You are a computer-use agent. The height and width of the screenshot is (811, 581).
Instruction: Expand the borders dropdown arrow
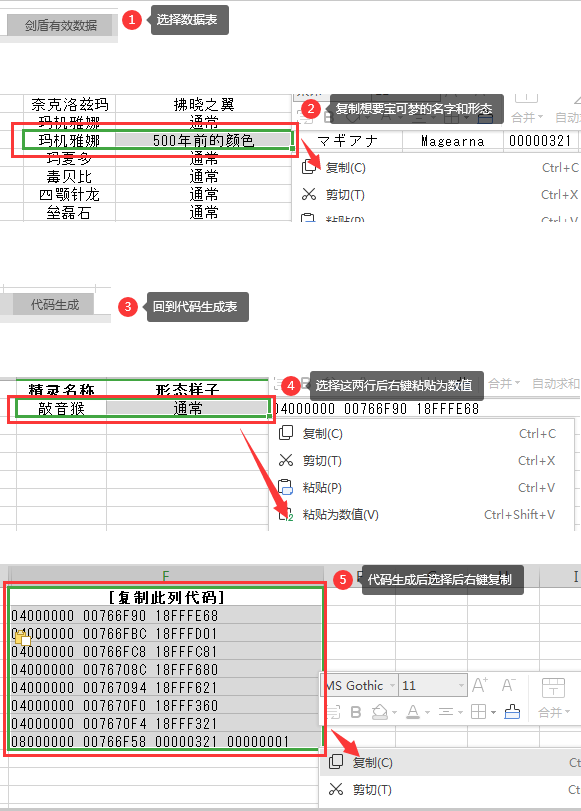493,713
